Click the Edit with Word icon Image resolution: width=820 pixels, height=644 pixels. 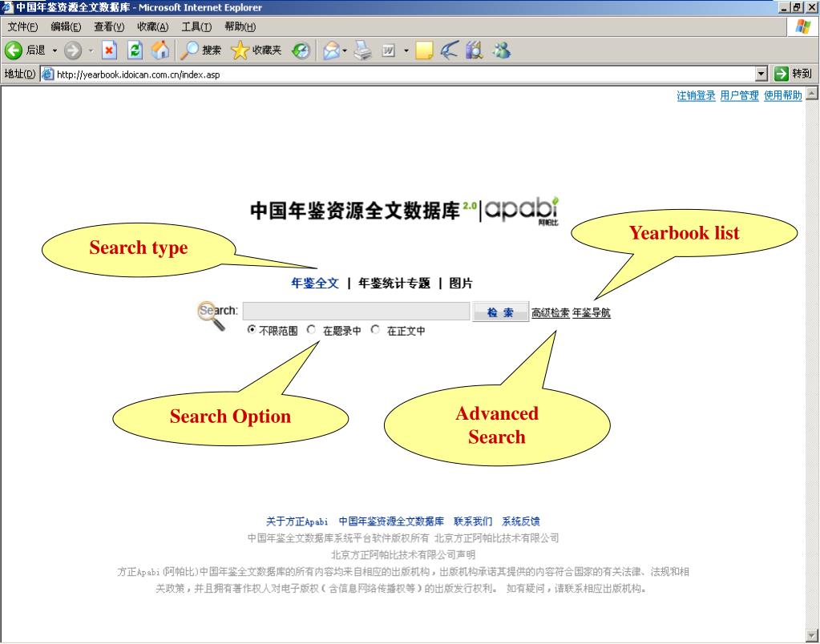[389, 50]
